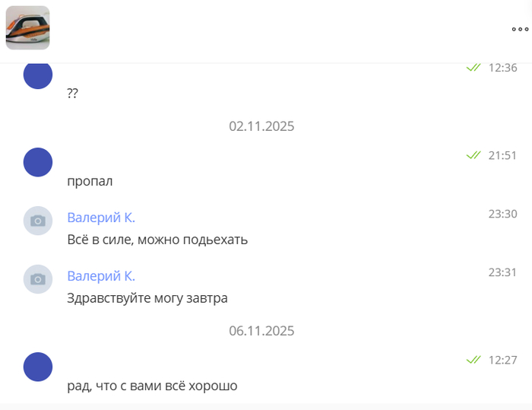Open Валерий К. profile from 23:31 message
532x410 pixels.
(101, 276)
